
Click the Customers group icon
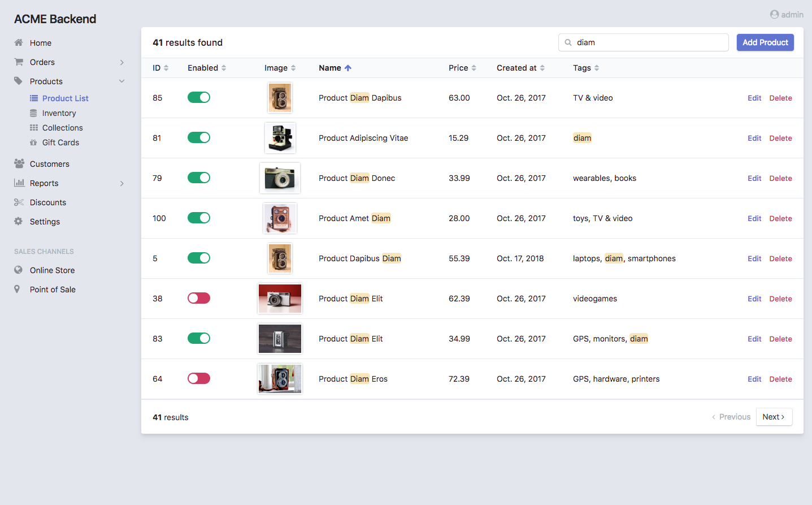point(19,164)
